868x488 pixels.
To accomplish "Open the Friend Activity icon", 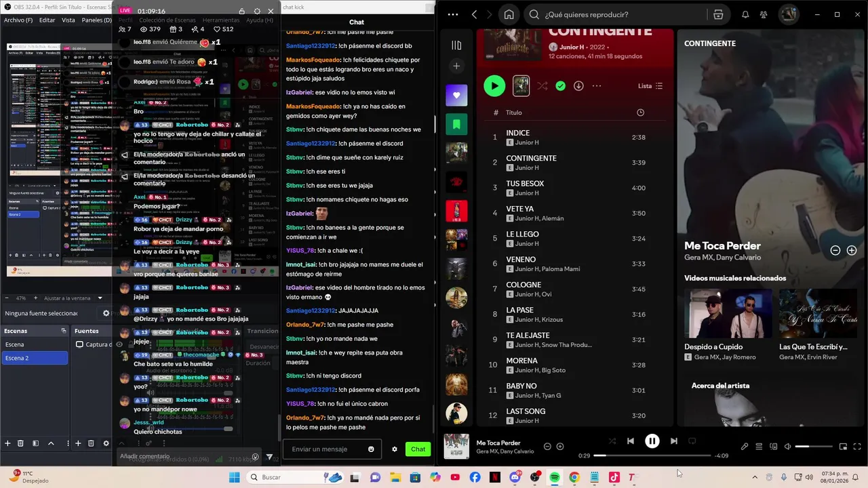I will click(x=764, y=14).
